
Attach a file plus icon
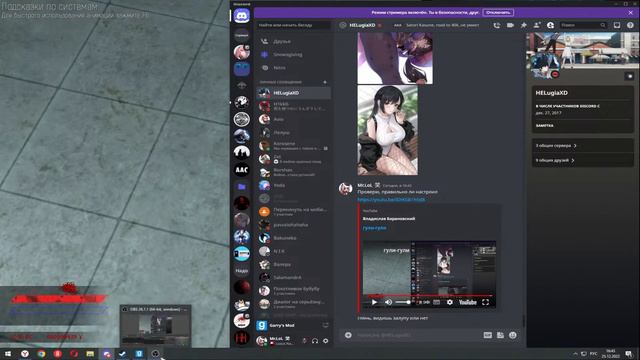click(x=348, y=335)
